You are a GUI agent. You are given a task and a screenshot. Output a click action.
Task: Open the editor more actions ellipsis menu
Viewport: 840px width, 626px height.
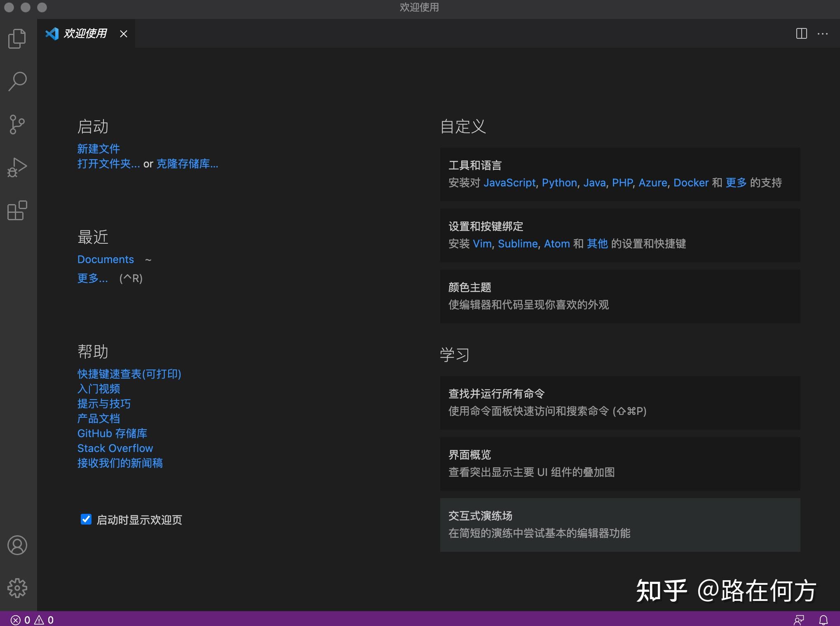point(823,33)
